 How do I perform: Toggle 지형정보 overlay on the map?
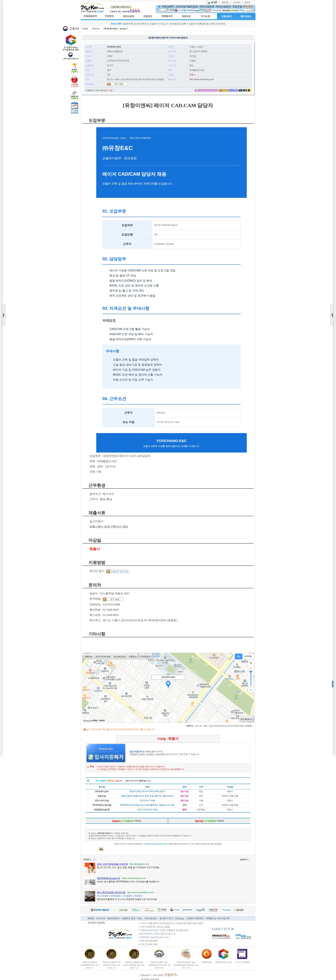coord(133,656)
